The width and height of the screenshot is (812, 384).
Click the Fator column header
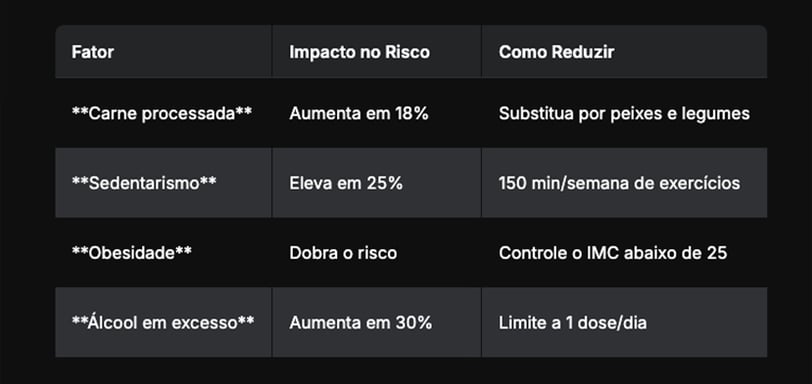click(x=163, y=52)
